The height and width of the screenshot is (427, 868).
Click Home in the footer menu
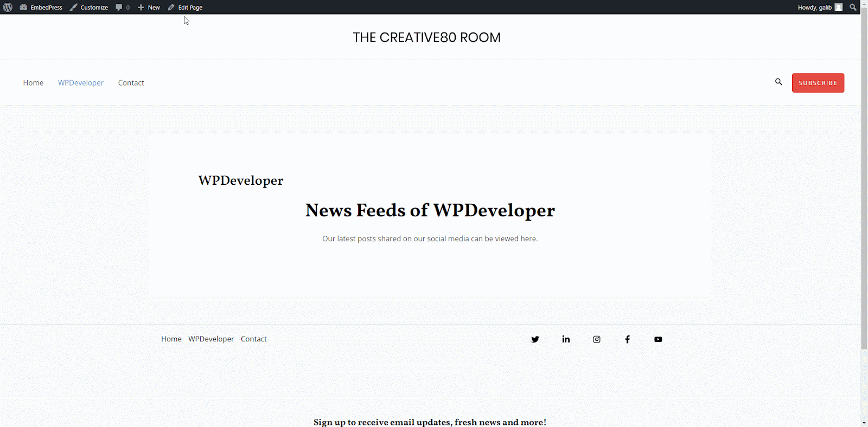pos(171,339)
